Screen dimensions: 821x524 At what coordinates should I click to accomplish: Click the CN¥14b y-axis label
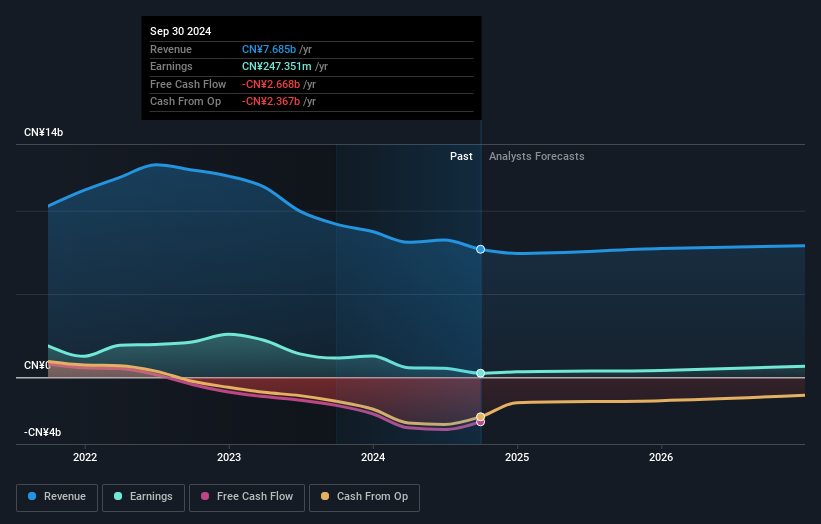point(43,132)
